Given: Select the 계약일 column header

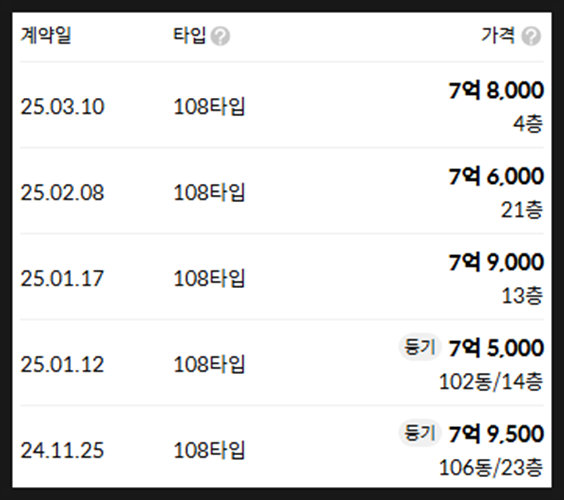Looking at the screenshot, I should click(x=46, y=36).
